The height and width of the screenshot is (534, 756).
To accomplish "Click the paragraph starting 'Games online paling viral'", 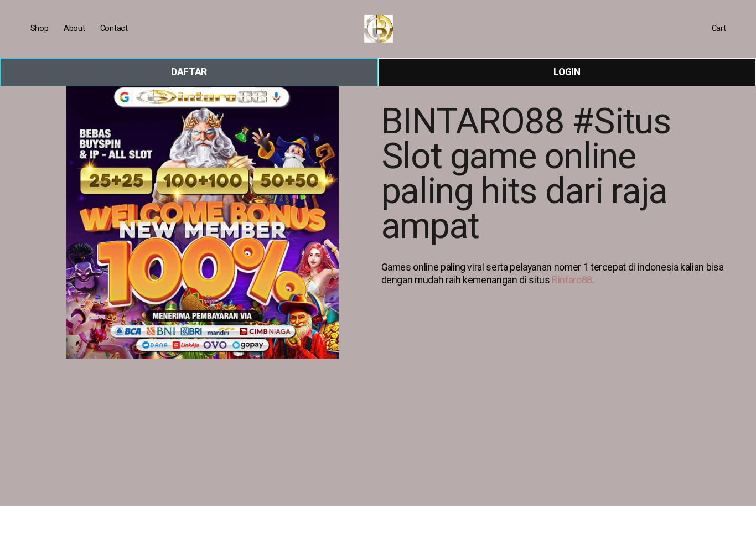I will [x=552, y=273].
